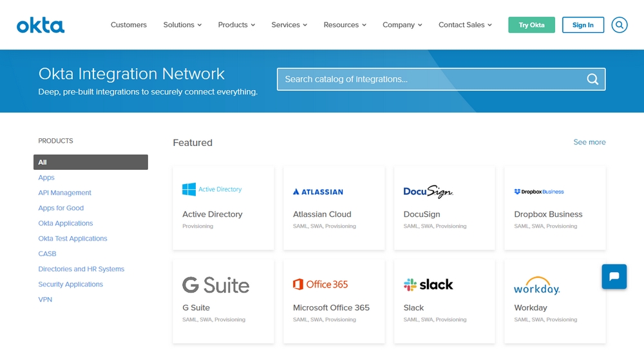
Task: Click the Microsoft Office 365 logo
Action: coord(320,284)
